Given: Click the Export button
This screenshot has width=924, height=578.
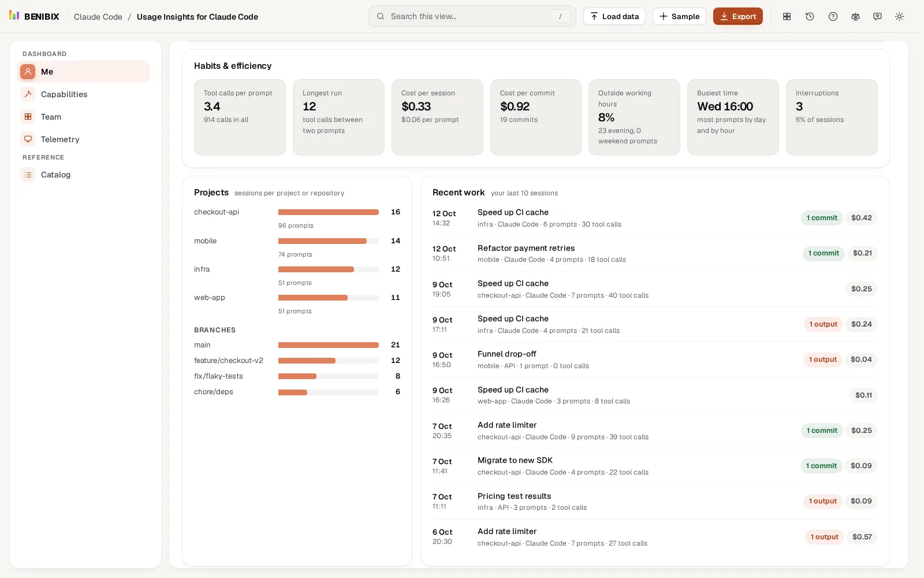Looking at the screenshot, I should click(x=737, y=16).
